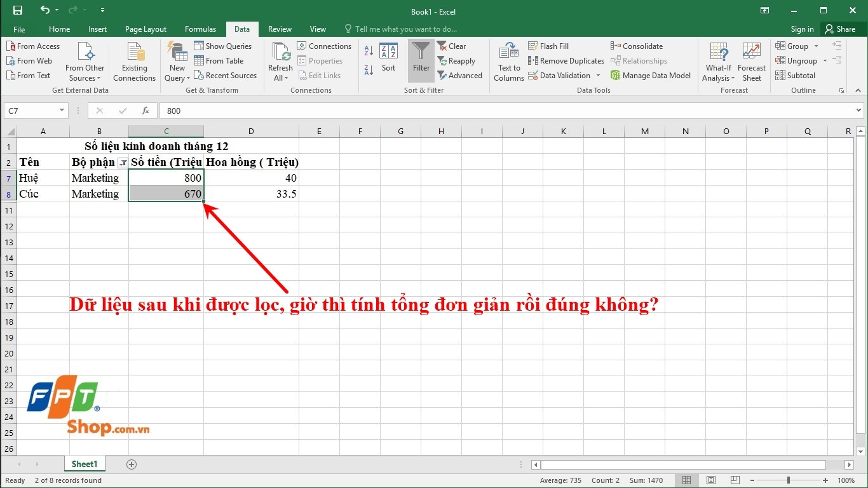Click Flash Fill
868x488 pixels.
coord(548,46)
